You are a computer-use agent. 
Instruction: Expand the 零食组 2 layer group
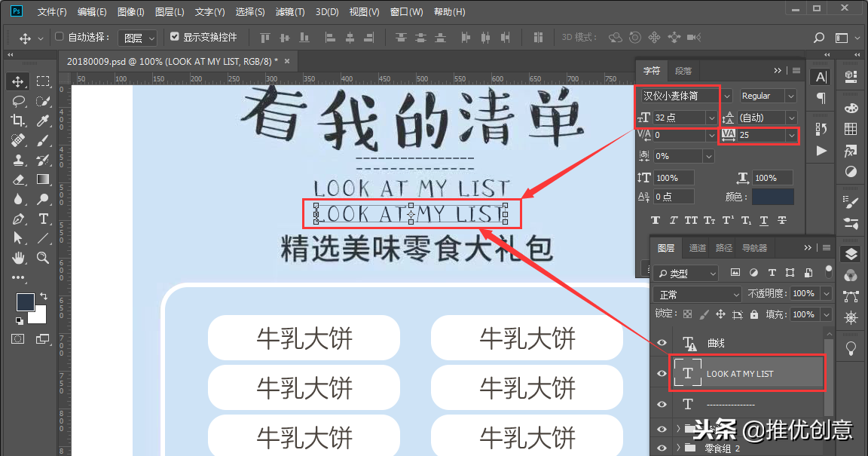[678, 448]
